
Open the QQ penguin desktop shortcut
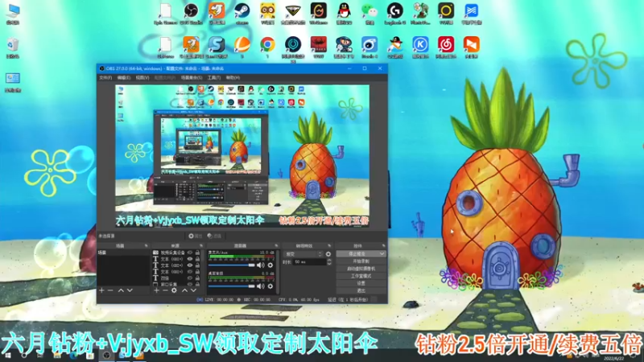[344, 14]
